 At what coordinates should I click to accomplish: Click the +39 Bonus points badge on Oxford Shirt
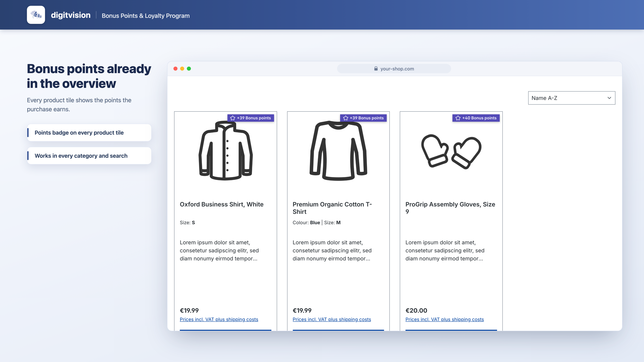(x=251, y=118)
